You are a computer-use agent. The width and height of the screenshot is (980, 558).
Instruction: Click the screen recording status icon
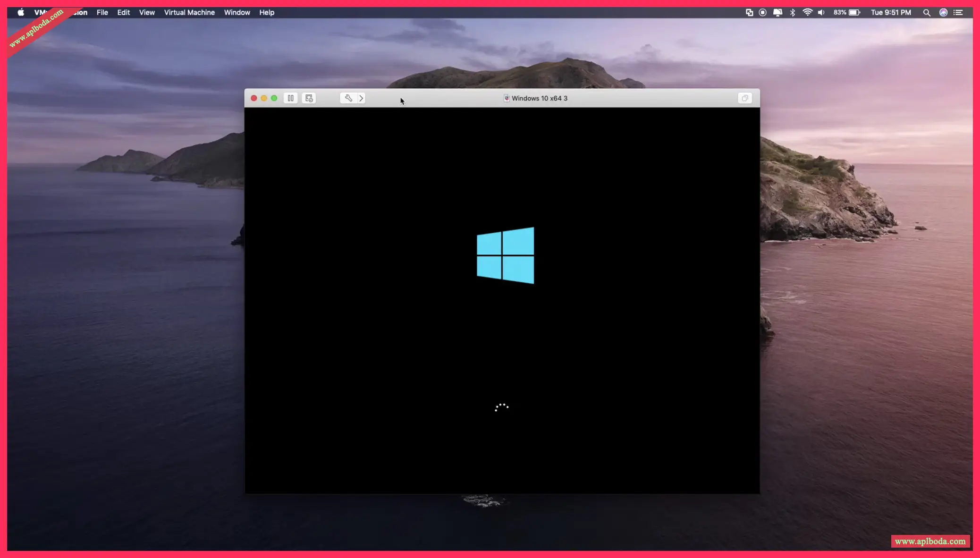coord(762,13)
